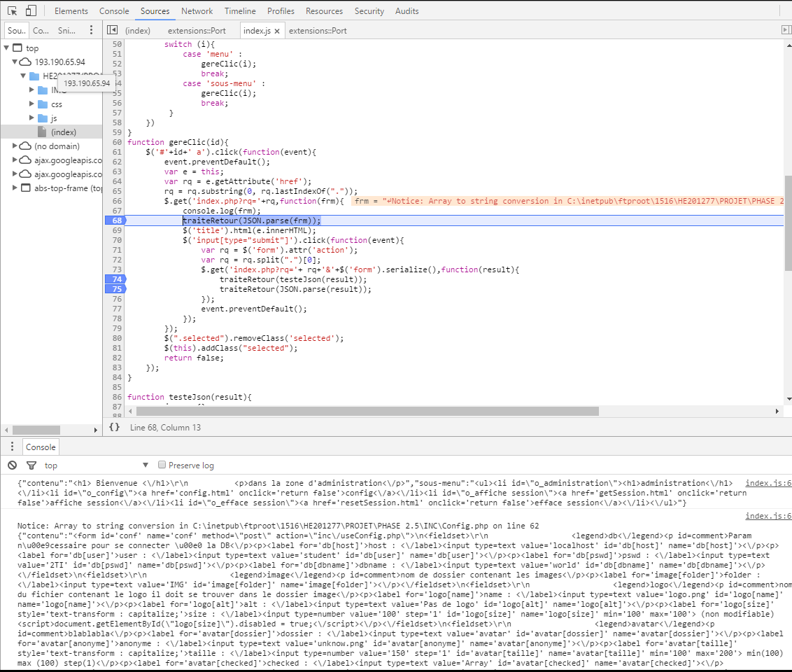Screen dimensions: 792x672
Task: Expand the js folder
Action: [x=31, y=118]
